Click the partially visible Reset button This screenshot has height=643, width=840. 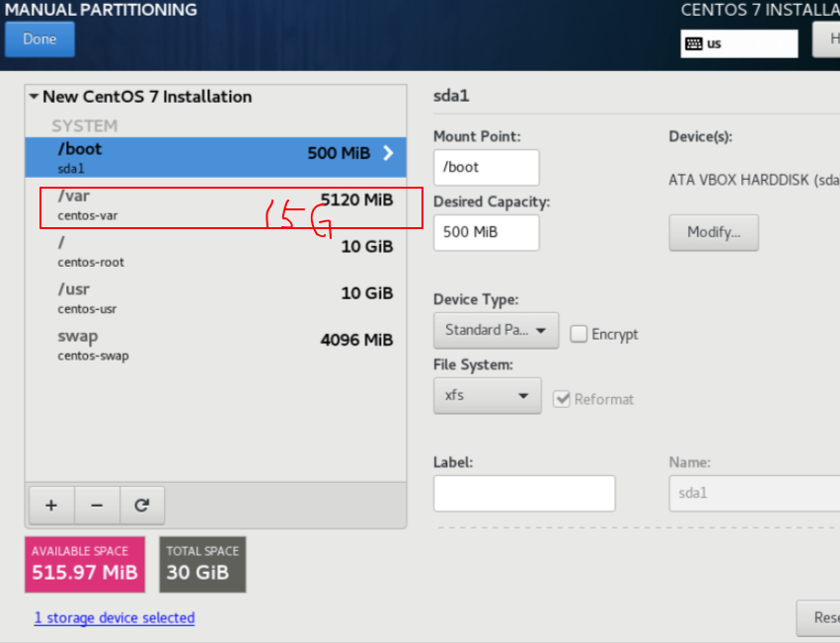(x=818, y=617)
